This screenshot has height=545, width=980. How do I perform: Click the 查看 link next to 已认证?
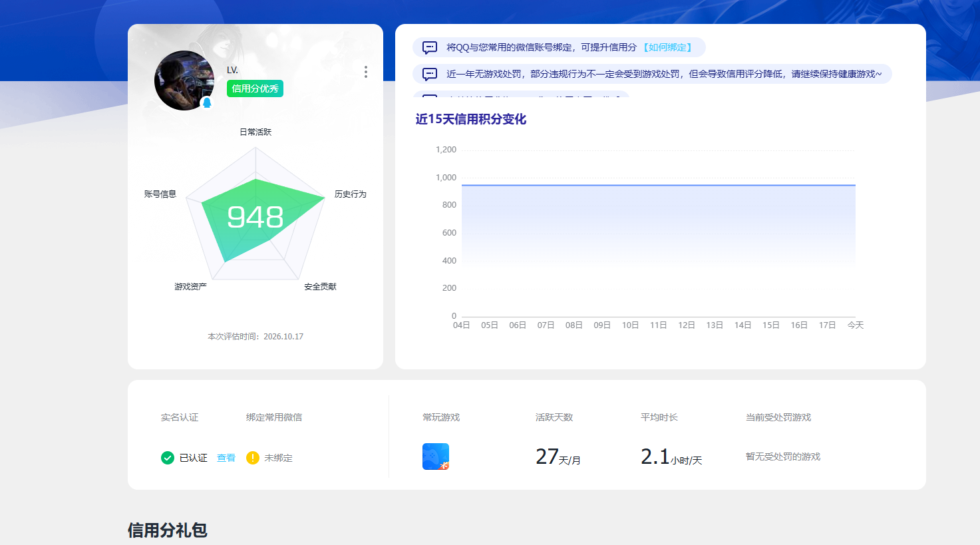coord(226,458)
